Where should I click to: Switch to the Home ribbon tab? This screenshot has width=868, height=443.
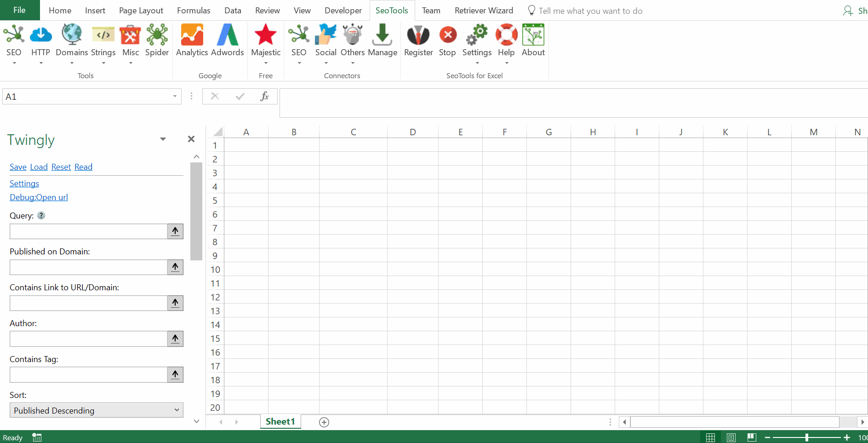pyautogui.click(x=60, y=11)
